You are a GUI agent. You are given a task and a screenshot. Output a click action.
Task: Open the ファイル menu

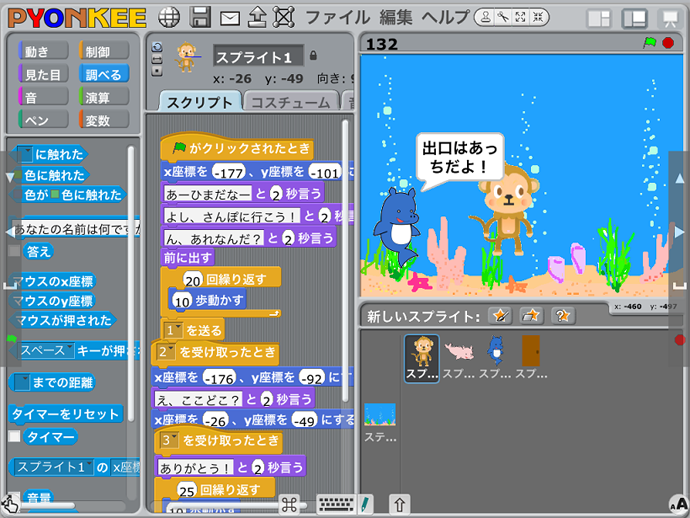(338, 18)
